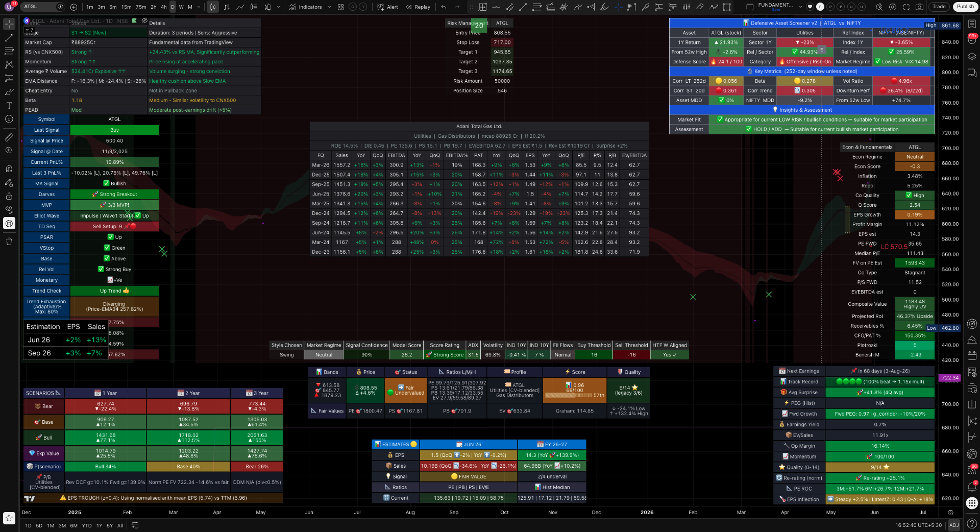Start Bar Replay mode
The height and width of the screenshot is (532, 980).
tap(418, 7)
